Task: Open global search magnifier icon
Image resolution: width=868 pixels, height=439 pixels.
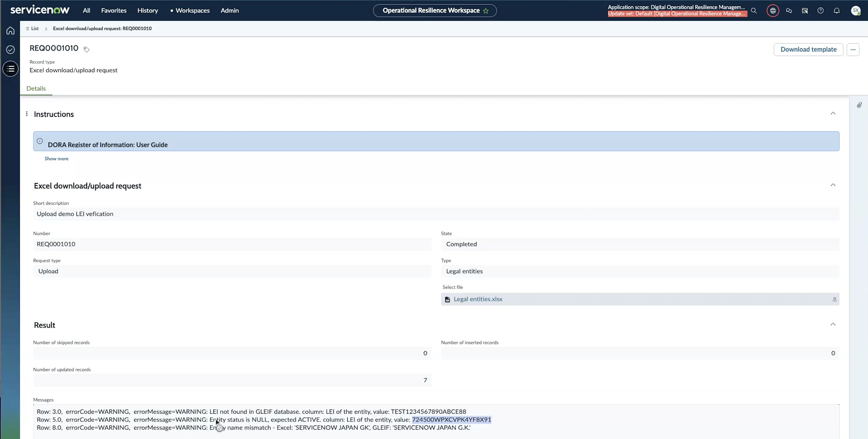Action: pos(754,11)
